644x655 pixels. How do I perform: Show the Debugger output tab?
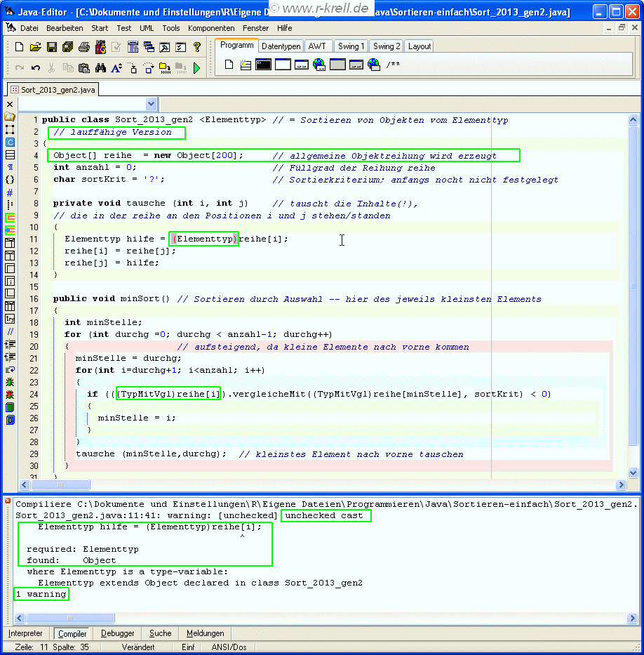118,633
